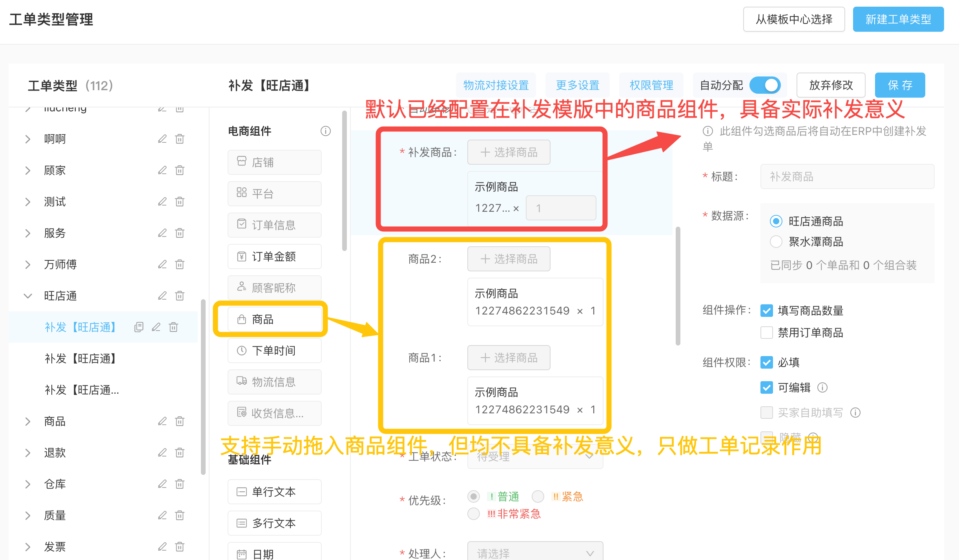
Task: Pick the 订单金额 component
Action: [275, 256]
